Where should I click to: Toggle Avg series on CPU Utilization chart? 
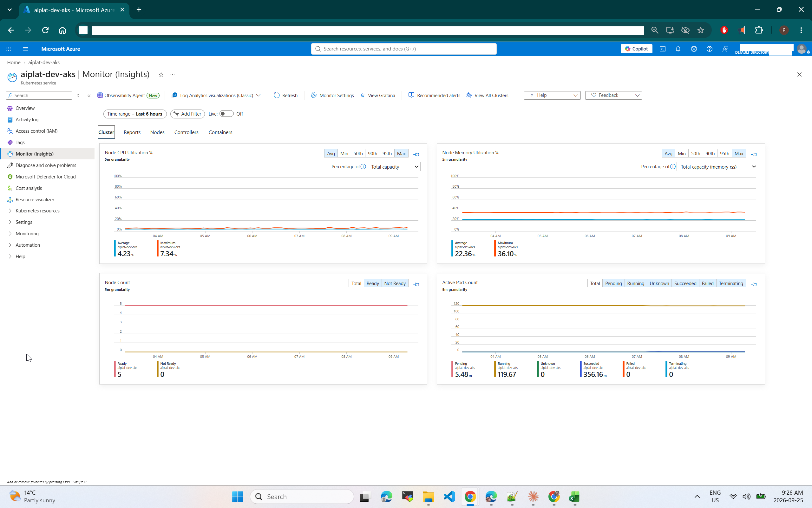tap(331, 154)
